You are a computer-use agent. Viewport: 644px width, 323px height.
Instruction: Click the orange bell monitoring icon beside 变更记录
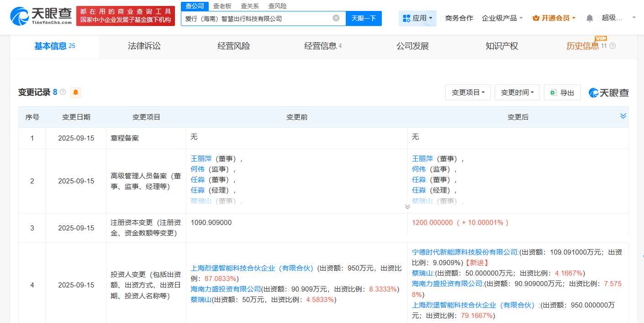[76, 92]
